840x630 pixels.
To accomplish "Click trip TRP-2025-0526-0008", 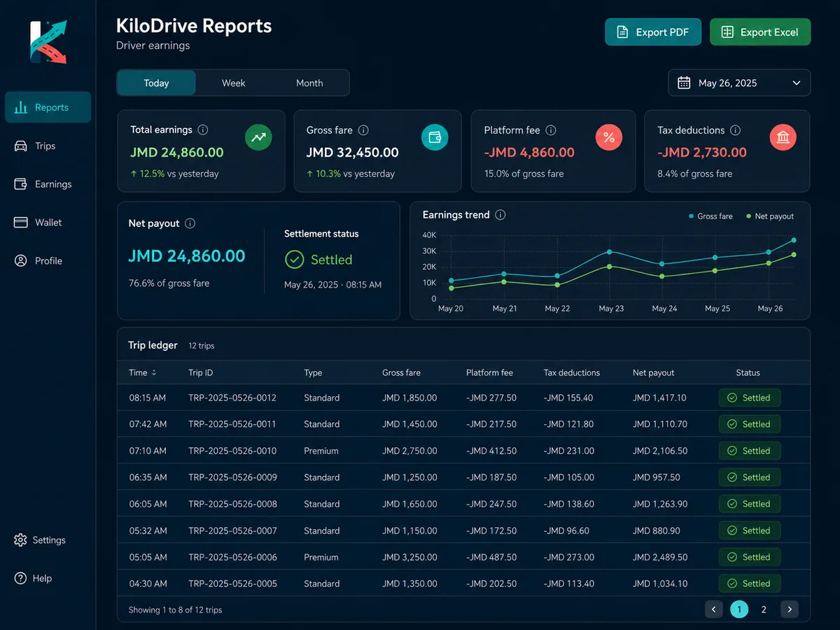I will pyautogui.click(x=232, y=504).
